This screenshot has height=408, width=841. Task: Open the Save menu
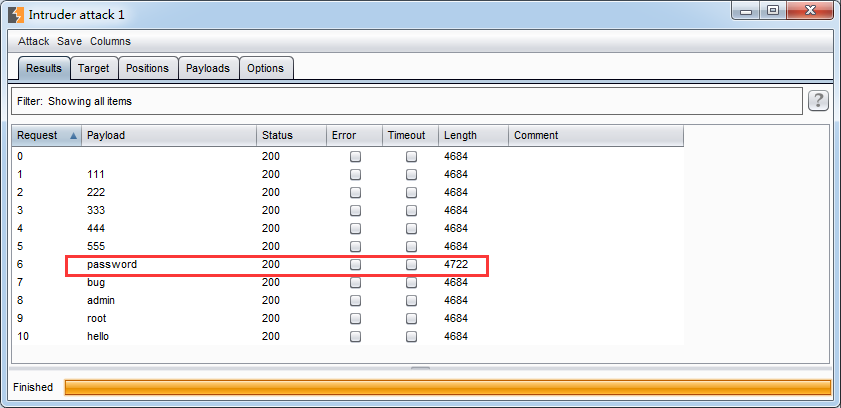click(69, 41)
